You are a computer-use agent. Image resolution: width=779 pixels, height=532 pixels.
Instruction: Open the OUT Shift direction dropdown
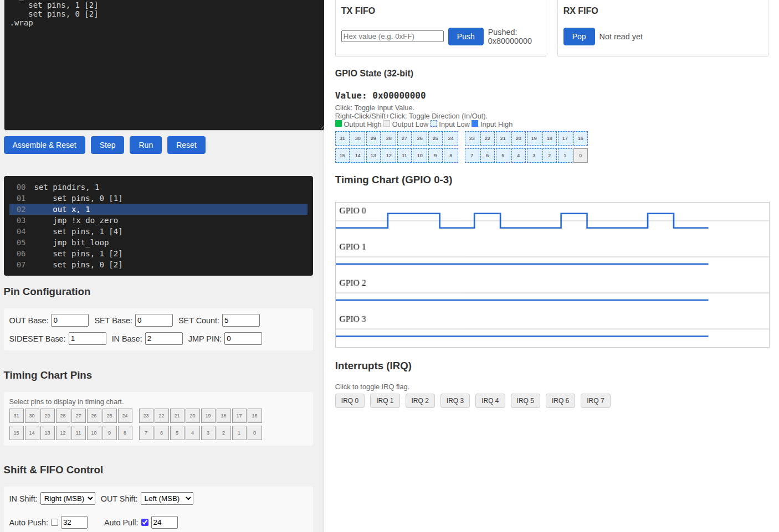pyautogui.click(x=167, y=498)
